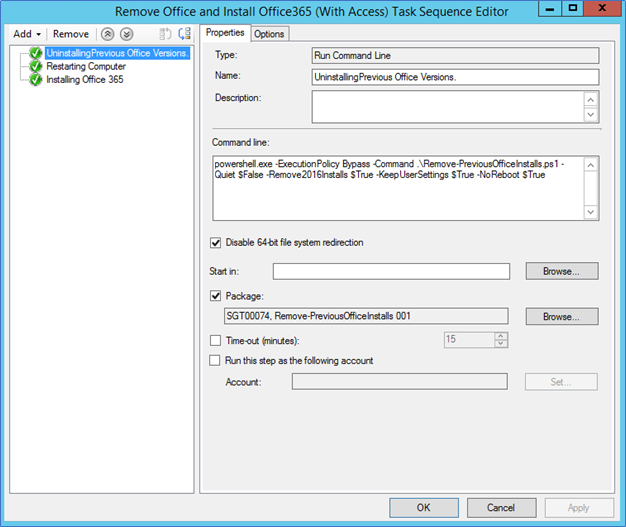The width and height of the screenshot is (626, 527).
Task: Click green check icon beside Installing Office 365
Action: pyautogui.click(x=36, y=79)
